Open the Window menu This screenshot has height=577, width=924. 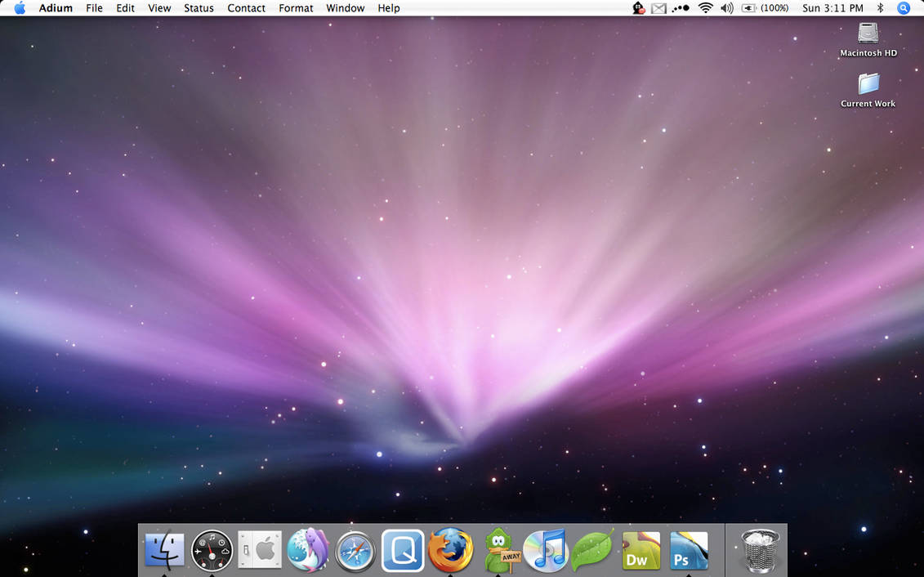[346, 8]
